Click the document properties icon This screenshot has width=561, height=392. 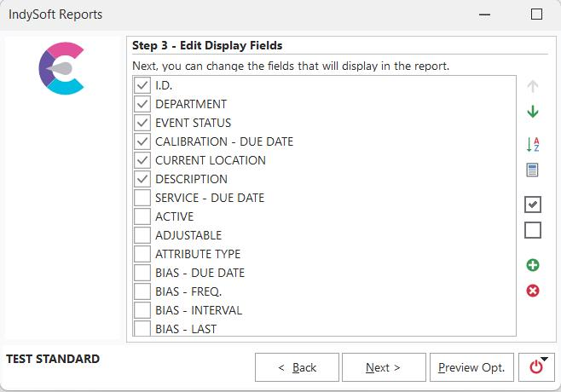point(533,170)
